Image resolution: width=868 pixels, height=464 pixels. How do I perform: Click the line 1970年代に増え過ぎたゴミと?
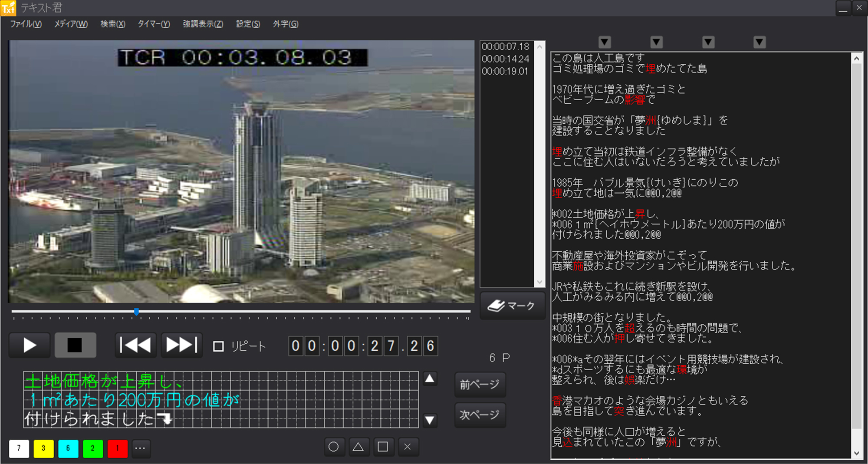(619, 89)
